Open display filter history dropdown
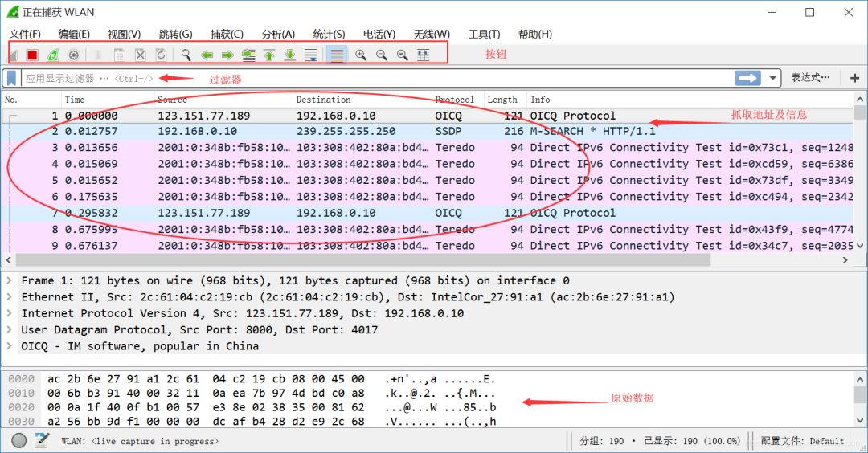This screenshot has width=868, height=453. [x=772, y=78]
